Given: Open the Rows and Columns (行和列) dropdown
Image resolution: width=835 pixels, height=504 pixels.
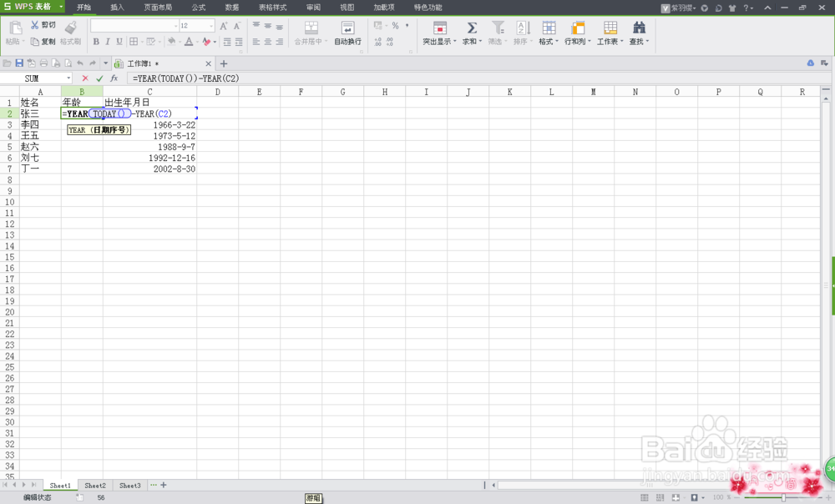Looking at the screenshot, I should pos(577,33).
